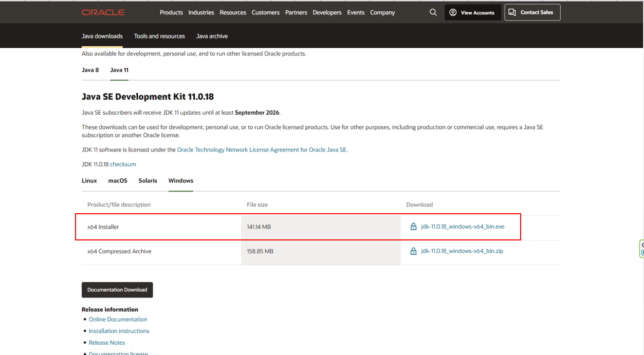Open Tools and resources section
644x355 pixels.
159,36
